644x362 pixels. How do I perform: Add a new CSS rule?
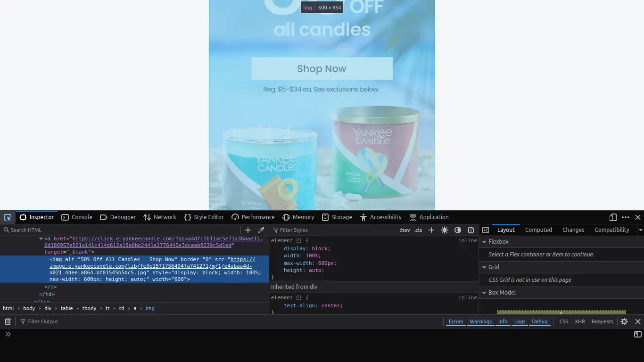point(431,230)
